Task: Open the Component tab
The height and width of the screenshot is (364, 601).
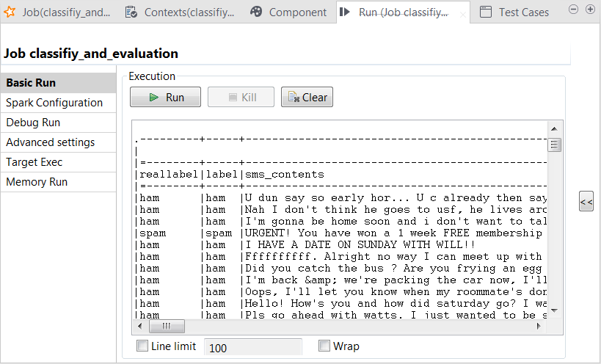Action: (288, 12)
